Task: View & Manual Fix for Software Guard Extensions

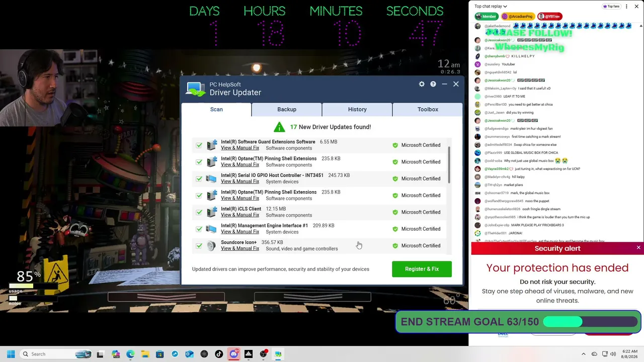Action: point(240,148)
